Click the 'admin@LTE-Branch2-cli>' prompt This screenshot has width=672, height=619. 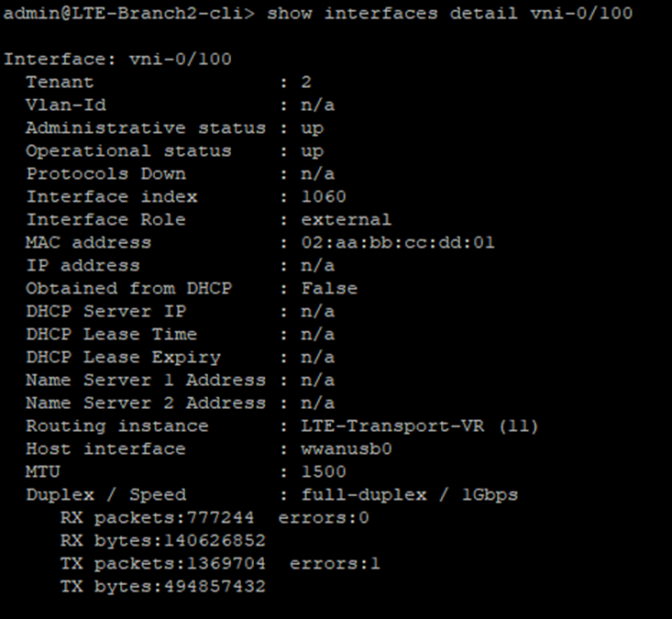(x=129, y=13)
